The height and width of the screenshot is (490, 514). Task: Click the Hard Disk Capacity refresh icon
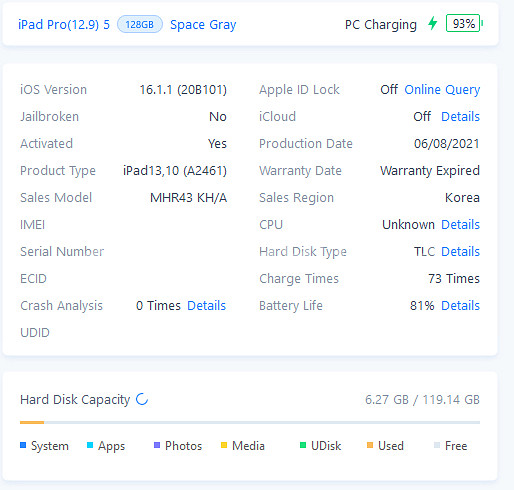142,399
